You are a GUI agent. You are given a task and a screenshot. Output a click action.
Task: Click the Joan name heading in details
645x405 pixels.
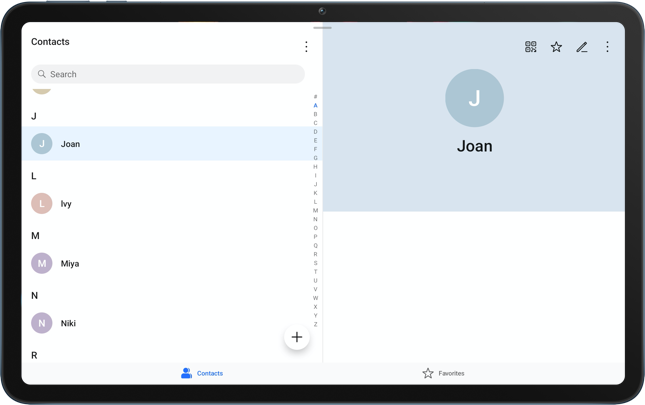(x=474, y=146)
